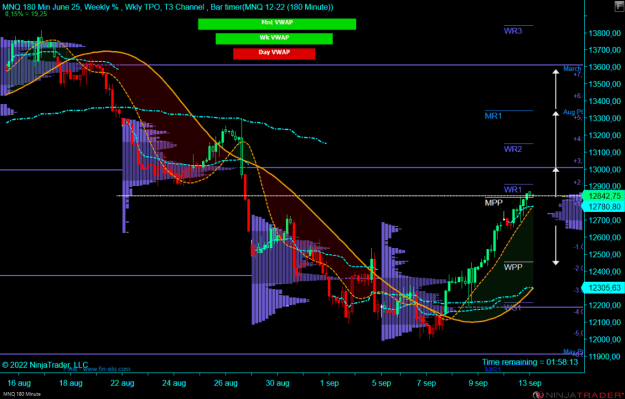
Task: Select the MR1 pivot level label
Action: point(493,116)
